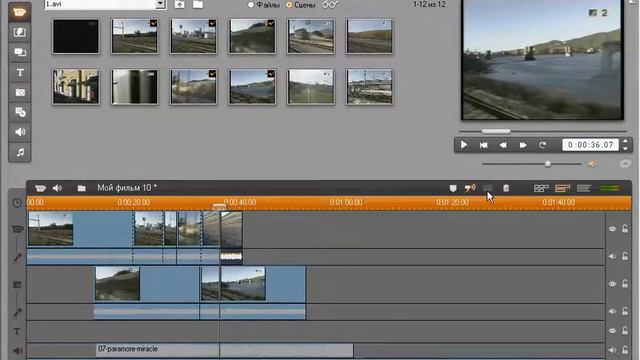Click the title track T icon
Image resolution: width=640 pixels, height=360 pixels.
(x=17, y=331)
